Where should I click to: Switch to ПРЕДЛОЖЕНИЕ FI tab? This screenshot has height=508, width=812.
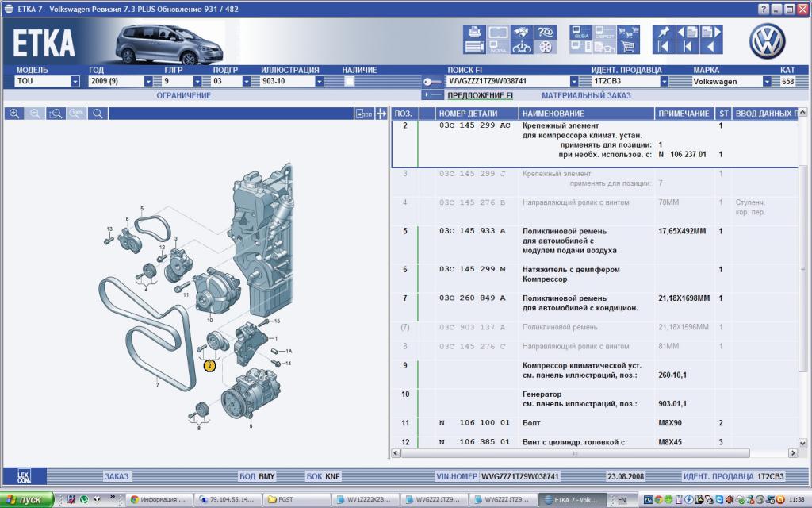(480, 95)
